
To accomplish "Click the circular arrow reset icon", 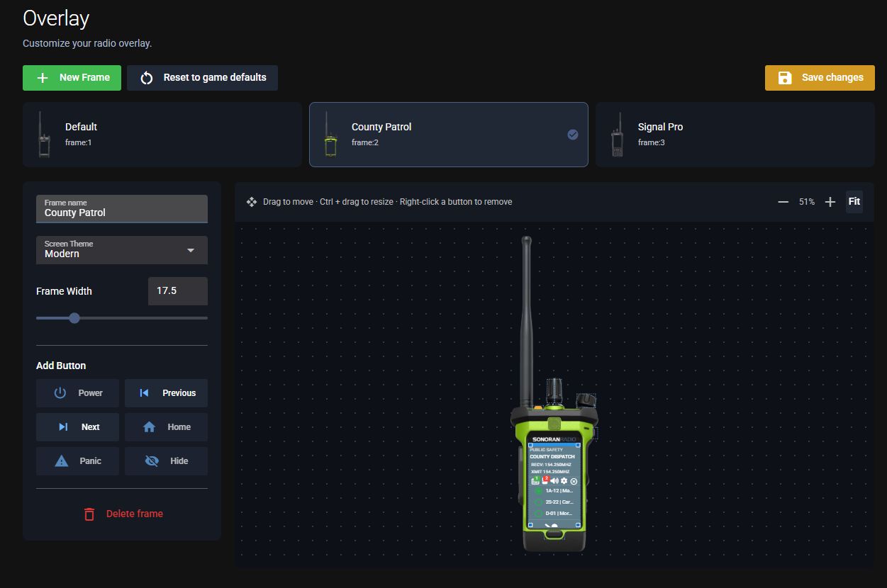I will [147, 78].
